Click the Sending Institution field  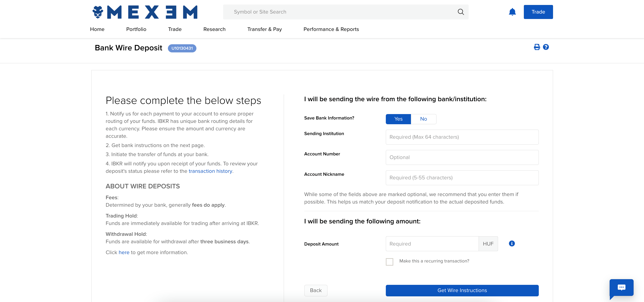[462, 137]
